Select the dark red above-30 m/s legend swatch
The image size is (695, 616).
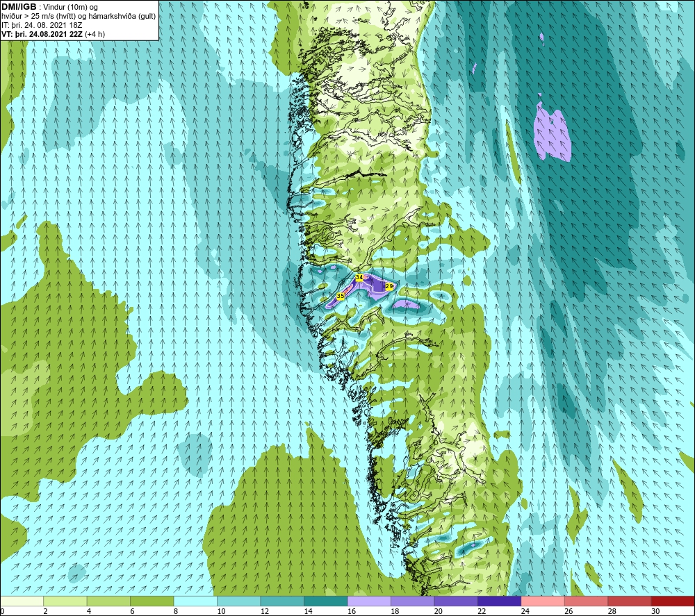coord(673,601)
